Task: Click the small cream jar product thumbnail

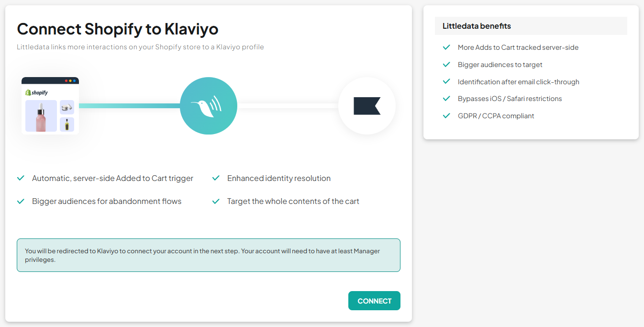Action: coord(67,107)
